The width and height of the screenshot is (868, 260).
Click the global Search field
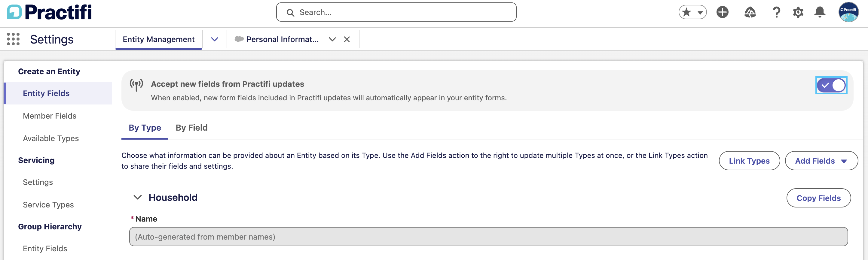(396, 13)
